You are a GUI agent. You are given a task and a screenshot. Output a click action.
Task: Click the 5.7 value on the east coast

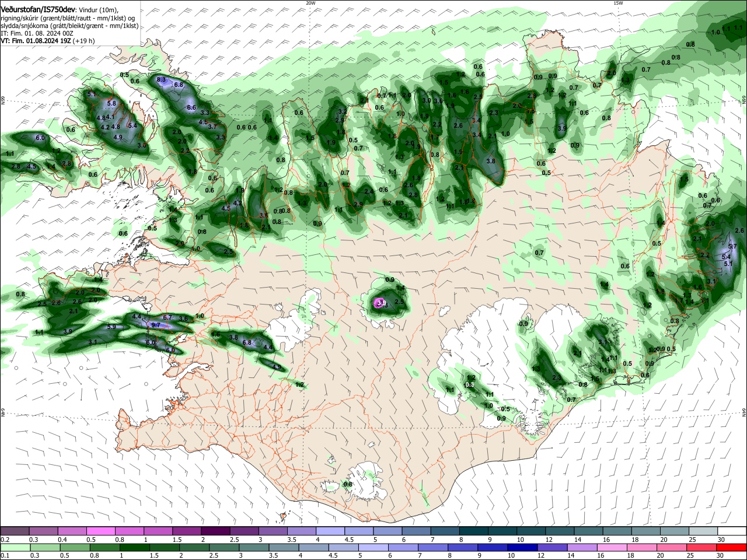733,247
